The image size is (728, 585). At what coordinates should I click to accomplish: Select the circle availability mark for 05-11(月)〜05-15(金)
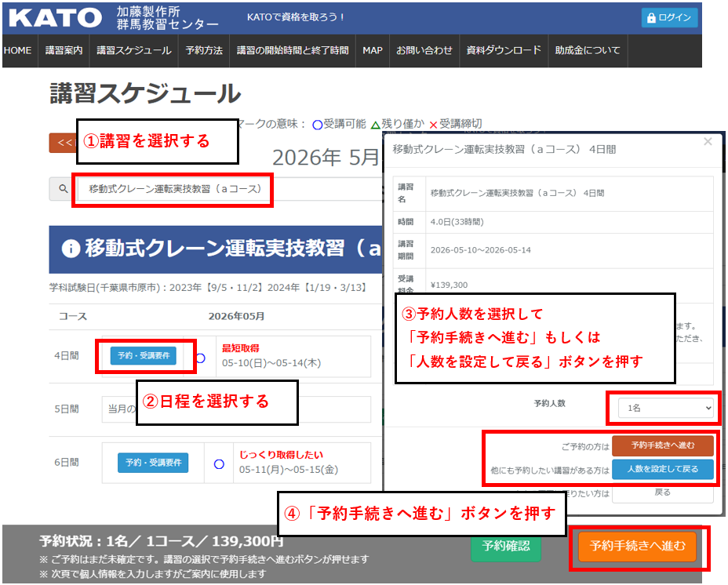point(219,463)
